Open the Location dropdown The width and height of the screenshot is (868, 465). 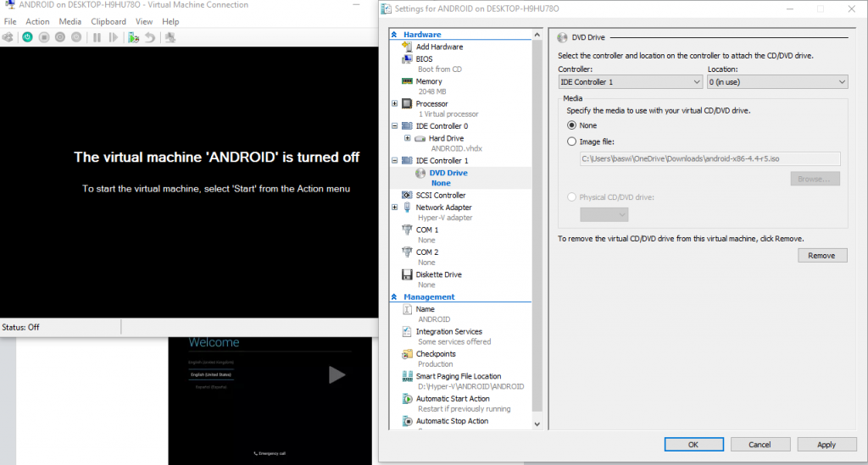coord(777,82)
